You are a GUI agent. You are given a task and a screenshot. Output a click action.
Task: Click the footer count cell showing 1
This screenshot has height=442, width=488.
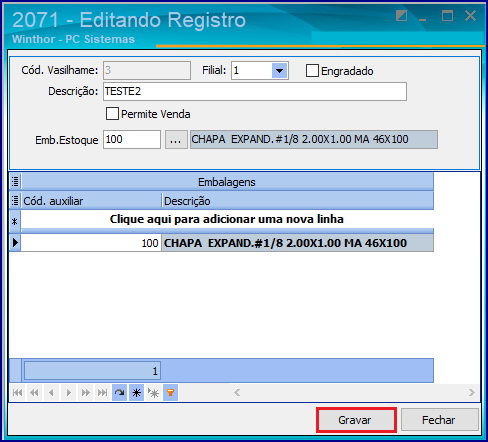pos(92,371)
